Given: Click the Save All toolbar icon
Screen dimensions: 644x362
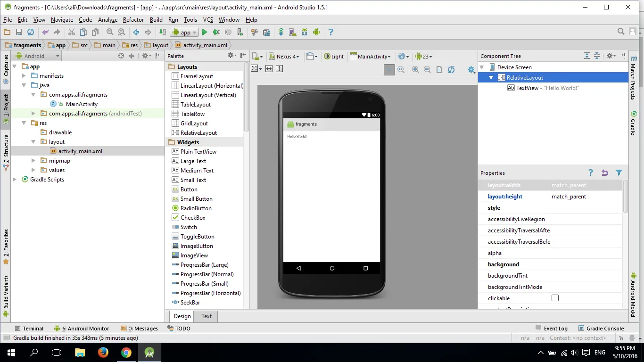Looking at the screenshot, I should click(19, 32).
